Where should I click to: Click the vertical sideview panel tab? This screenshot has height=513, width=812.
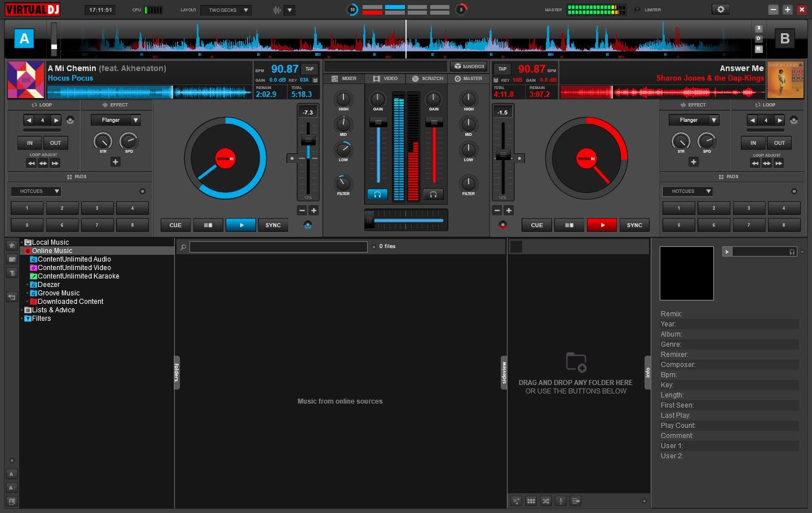pos(504,373)
